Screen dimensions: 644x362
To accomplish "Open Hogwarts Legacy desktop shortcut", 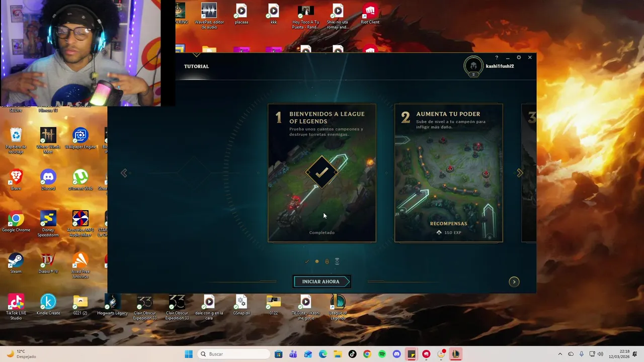I will coord(112,305).
